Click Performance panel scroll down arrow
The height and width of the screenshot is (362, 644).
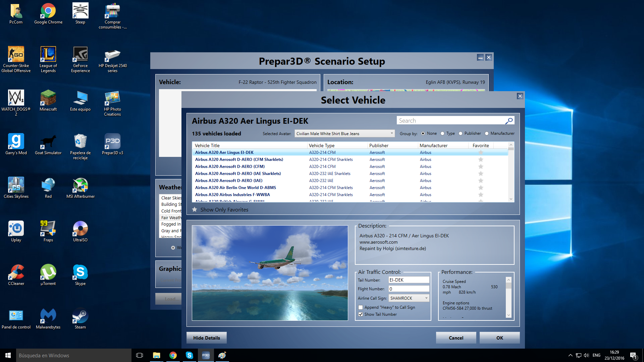click(x=508, y=315)
